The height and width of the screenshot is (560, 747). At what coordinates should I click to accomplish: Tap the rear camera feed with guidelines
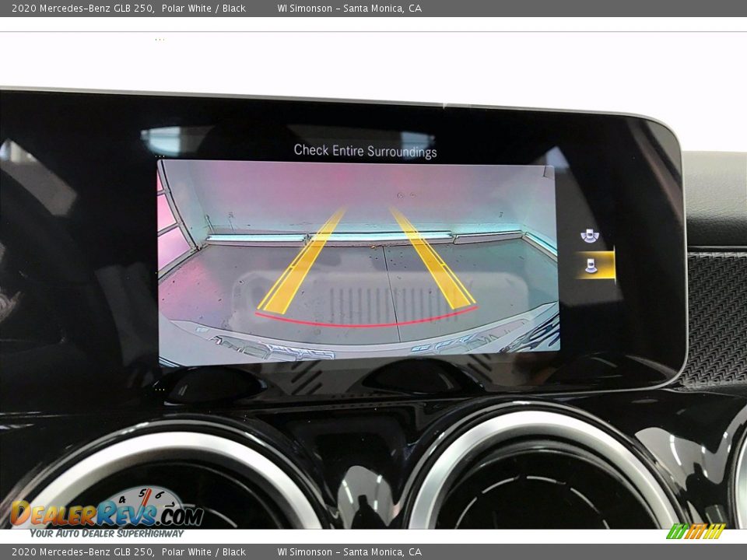[x=358, y=262]
